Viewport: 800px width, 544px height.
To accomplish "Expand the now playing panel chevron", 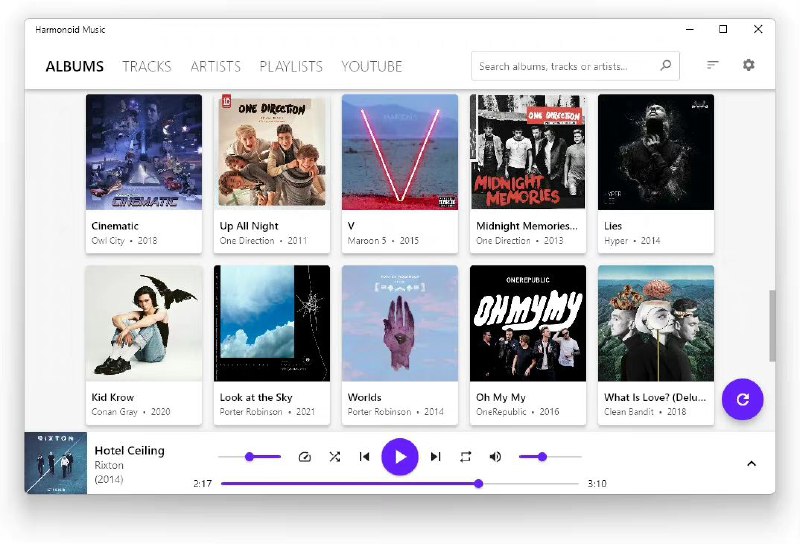I will [751, 463].
